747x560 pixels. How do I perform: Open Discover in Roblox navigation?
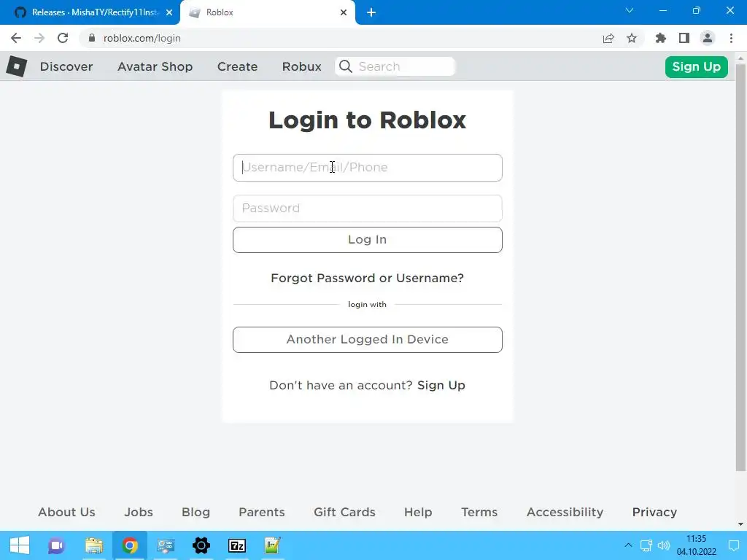coord(66,66)
